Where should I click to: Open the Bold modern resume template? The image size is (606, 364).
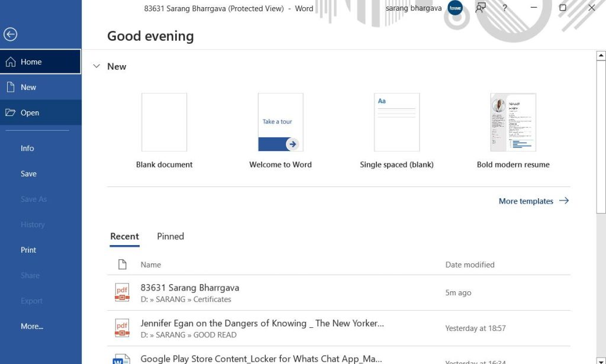[513, 123]
